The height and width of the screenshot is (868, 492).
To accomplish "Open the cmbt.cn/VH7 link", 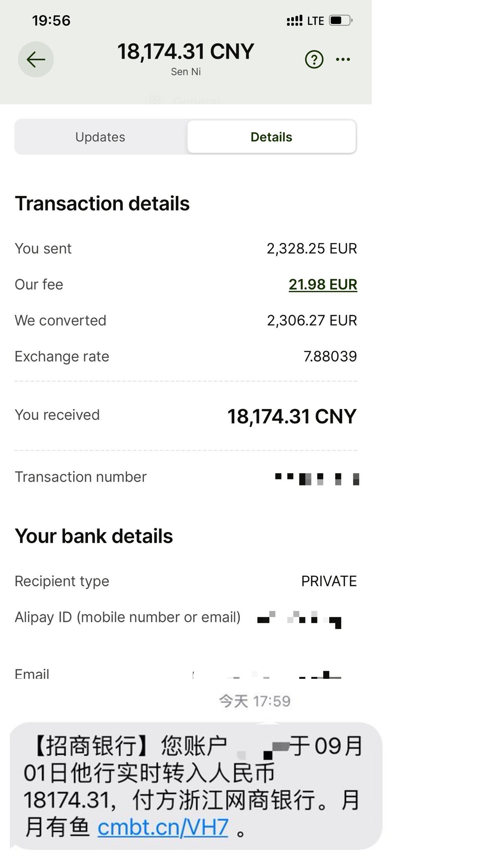I will 163,827.
